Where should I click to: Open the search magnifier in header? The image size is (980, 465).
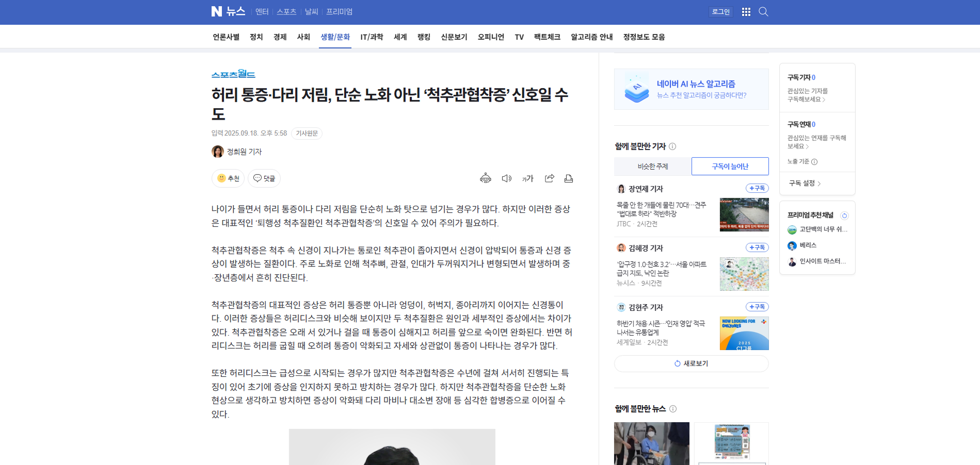point(763,12)
